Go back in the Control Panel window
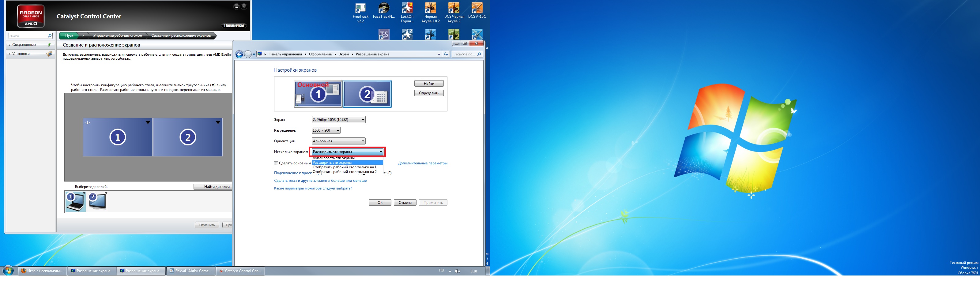 click(x=239, y=54)
